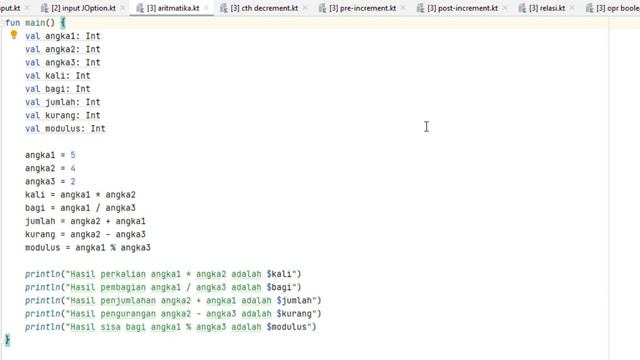Viewport: 640px width, 360px height.
Task: Click the file icon on relasi.kt tab
Action: click(522, 8)
